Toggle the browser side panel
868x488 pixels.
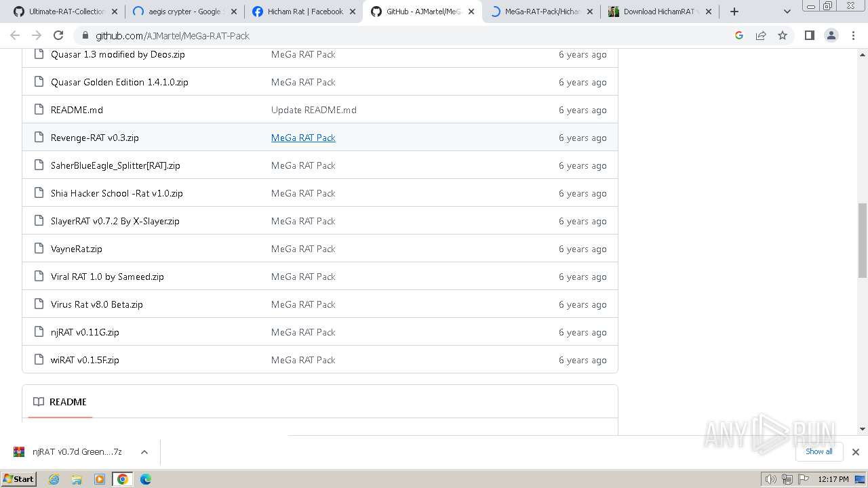tap(809, 35)
